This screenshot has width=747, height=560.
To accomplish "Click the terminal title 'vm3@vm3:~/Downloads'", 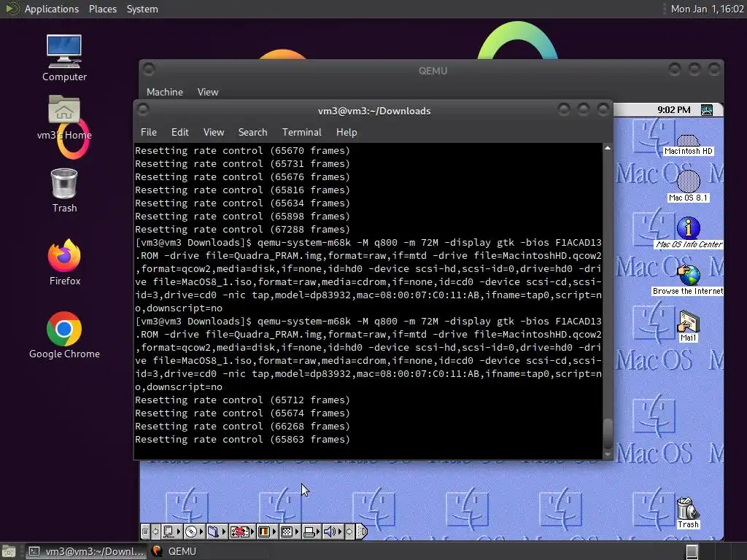I will click(x=374, y=111).
